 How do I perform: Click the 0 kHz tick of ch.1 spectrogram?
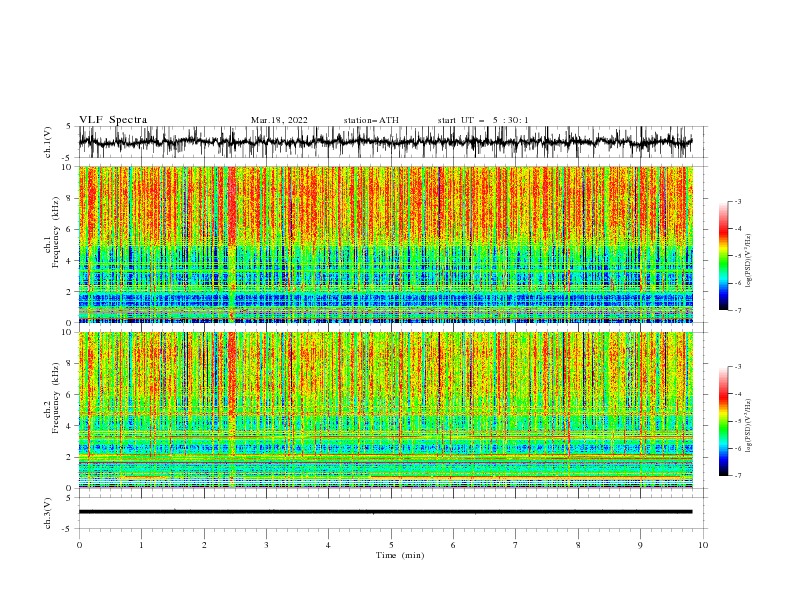click(x=71, y=323)
